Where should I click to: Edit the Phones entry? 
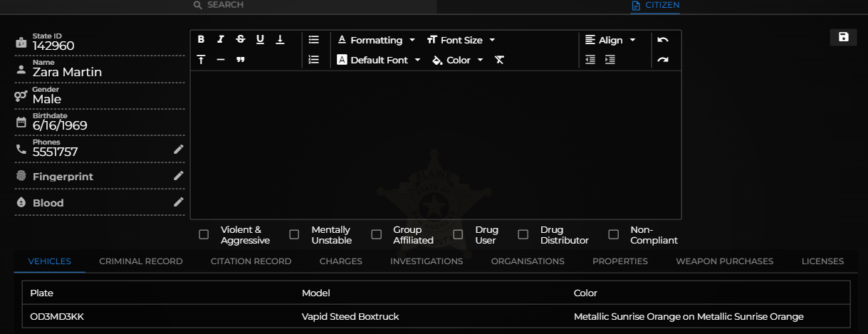coord(179,149)
